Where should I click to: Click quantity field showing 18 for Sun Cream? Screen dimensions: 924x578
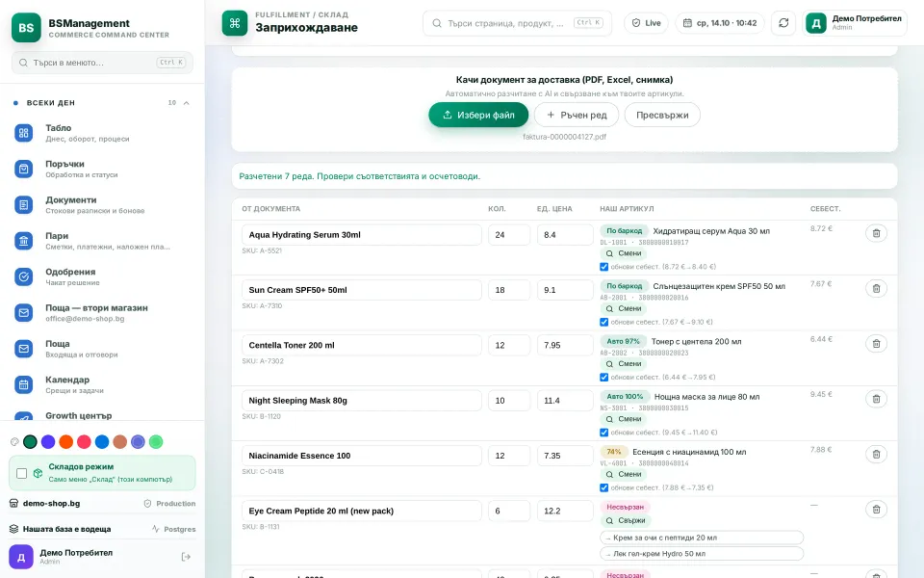tap(509, 290)
